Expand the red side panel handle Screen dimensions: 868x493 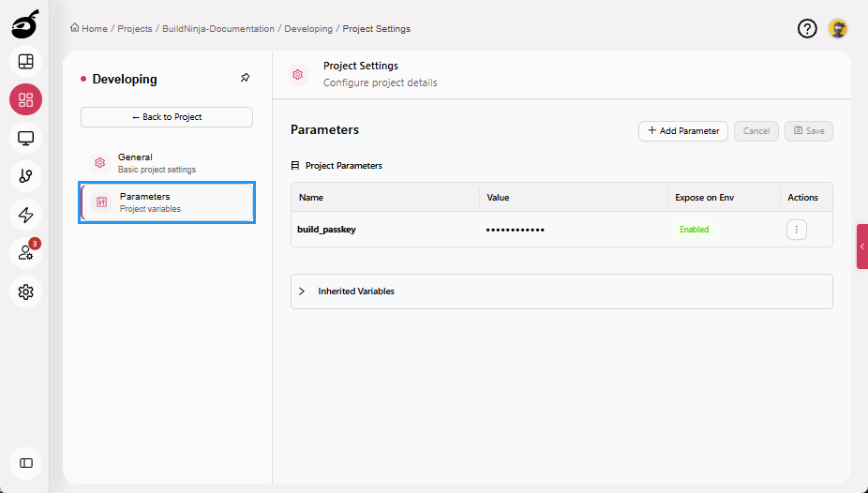[862, 246]
